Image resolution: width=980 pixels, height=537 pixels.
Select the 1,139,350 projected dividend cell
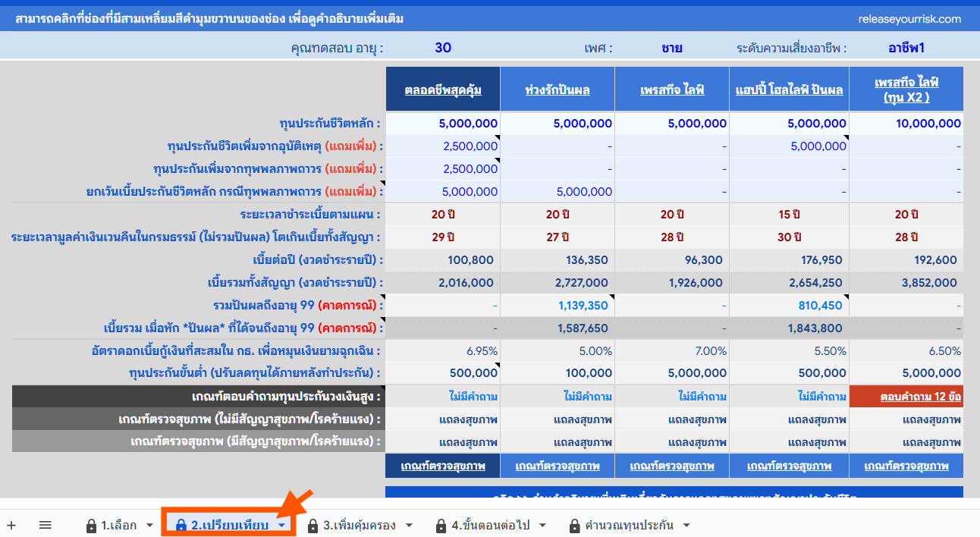[583, 306]
